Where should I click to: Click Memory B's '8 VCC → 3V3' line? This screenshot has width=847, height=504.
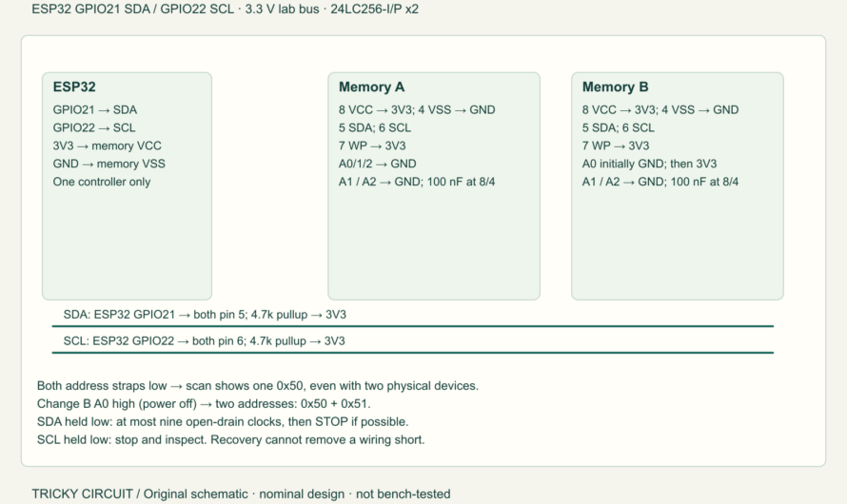coord(660,110)
